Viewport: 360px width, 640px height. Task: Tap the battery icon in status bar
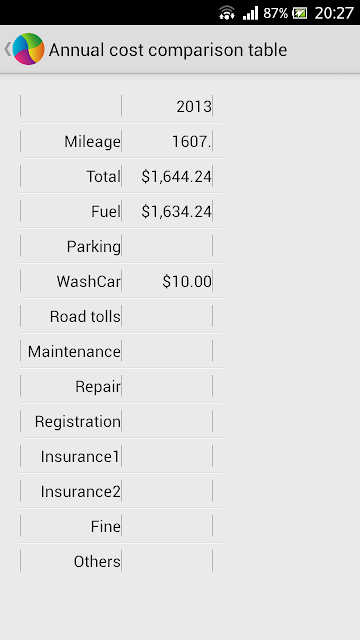300,13
